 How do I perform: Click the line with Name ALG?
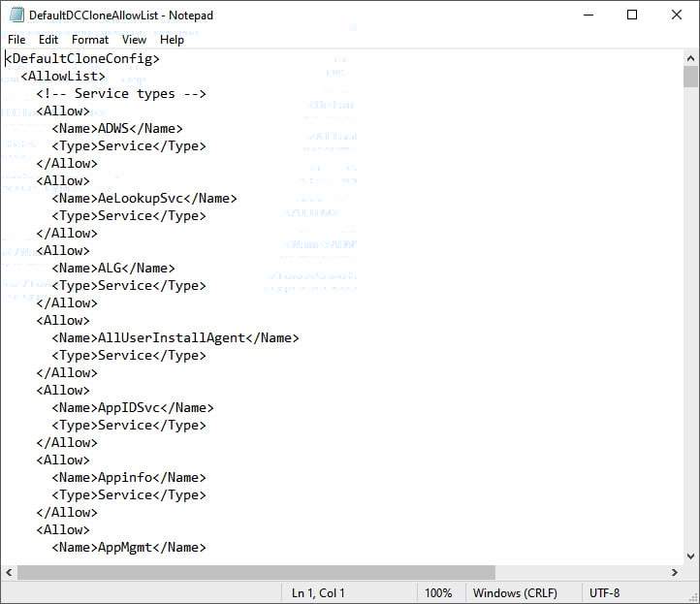113,269
